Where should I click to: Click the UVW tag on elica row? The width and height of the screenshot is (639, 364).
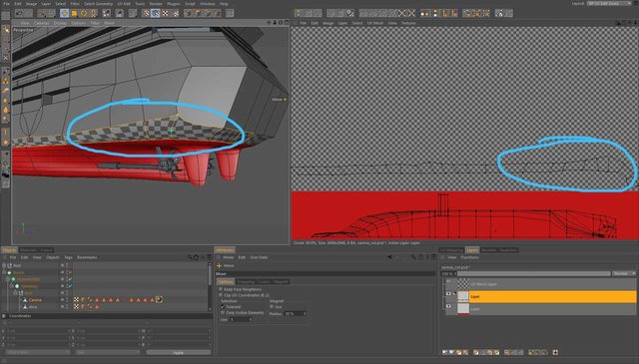(x=76, y=306)
